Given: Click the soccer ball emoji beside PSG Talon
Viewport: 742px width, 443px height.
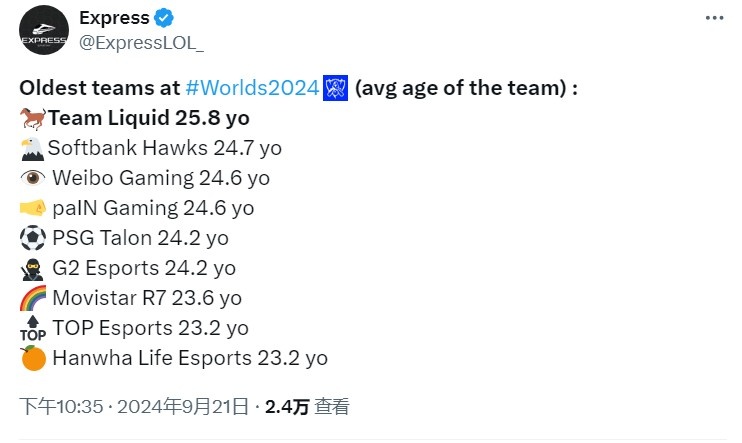Looking at the screenshot, I should click(33, 238).
